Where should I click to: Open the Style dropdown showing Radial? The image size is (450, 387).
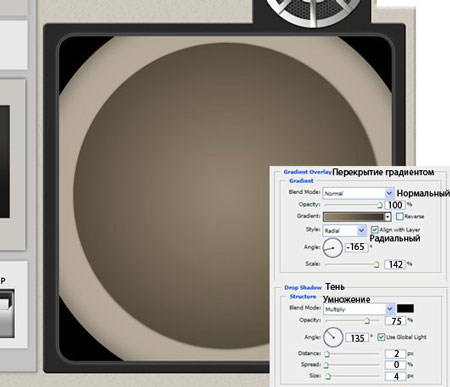pyautogui.click(x=344, y=230)
